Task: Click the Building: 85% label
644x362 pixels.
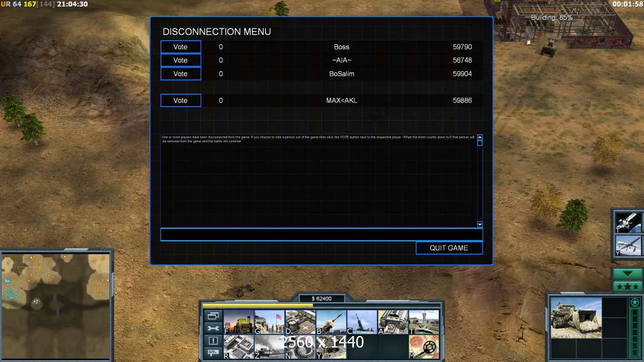Action: (x=552, y=17)
